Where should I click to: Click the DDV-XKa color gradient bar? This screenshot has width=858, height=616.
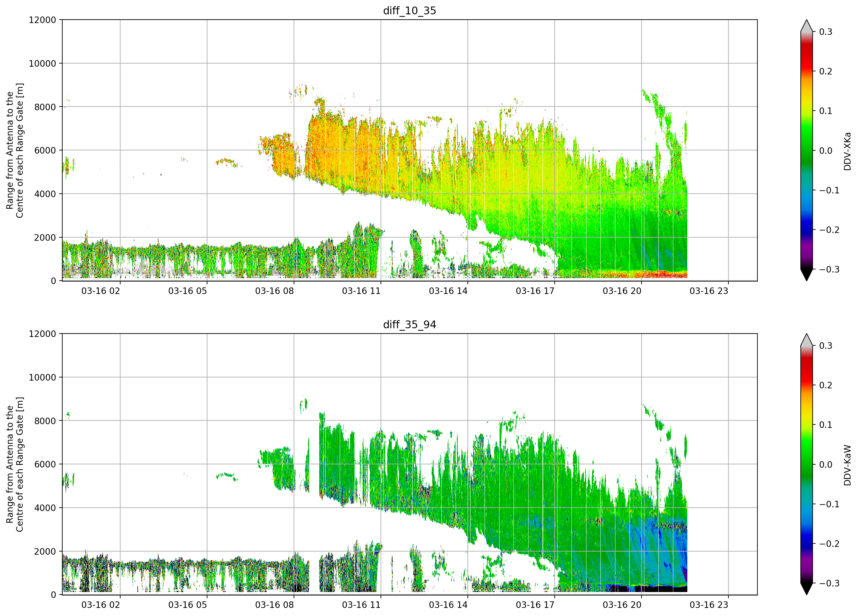807,150
